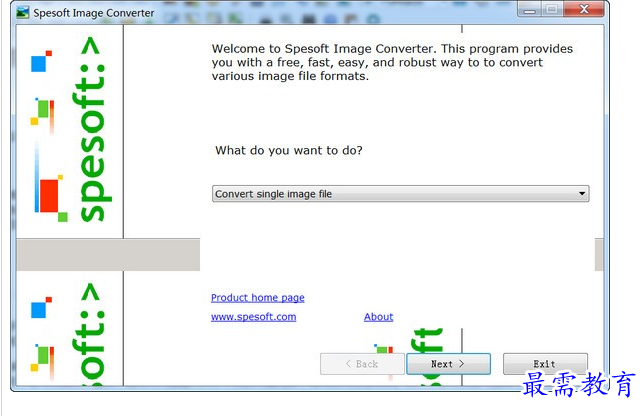
Task: Click the dropdown arrow of the action combo box
Action: click(x=582, y=194)
